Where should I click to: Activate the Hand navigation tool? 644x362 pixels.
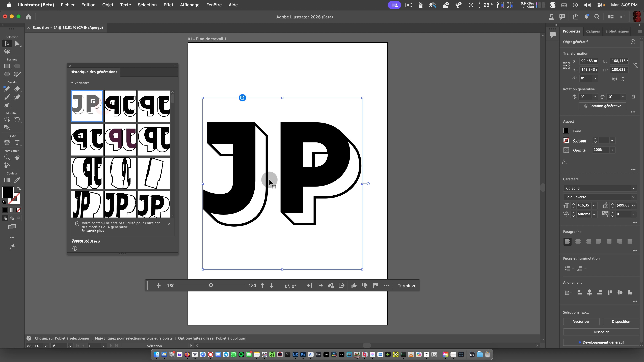[17, 157]
